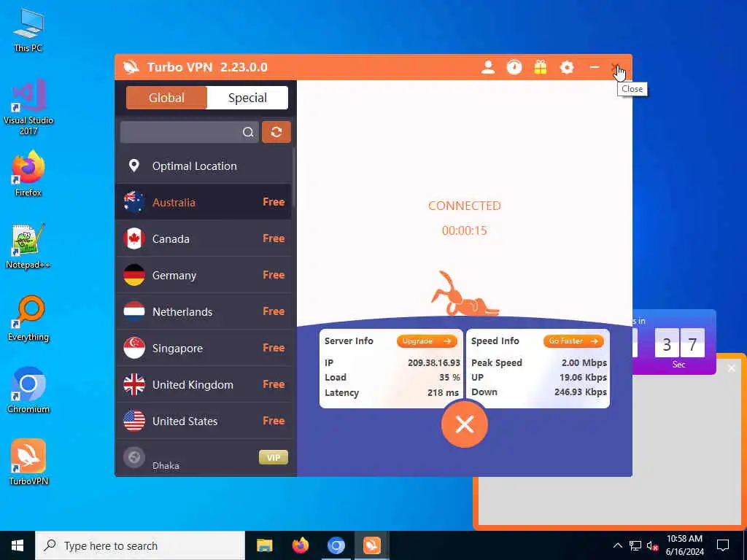Screen dimensions: 747x560
Task: Click the Peak Speed value 2.00 Mbps
Action: click(584, 363)
